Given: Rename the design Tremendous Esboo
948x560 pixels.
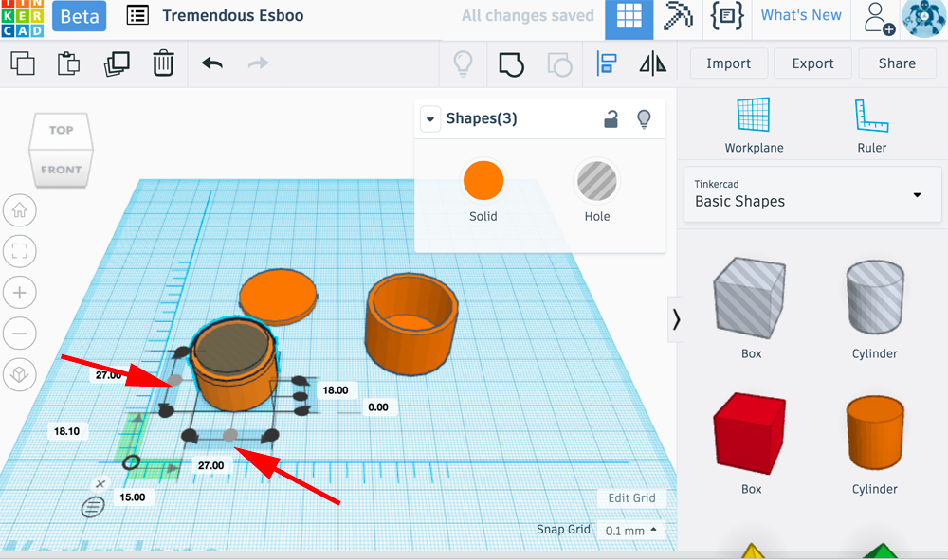Looking at the screenshot, I should 233,16.
